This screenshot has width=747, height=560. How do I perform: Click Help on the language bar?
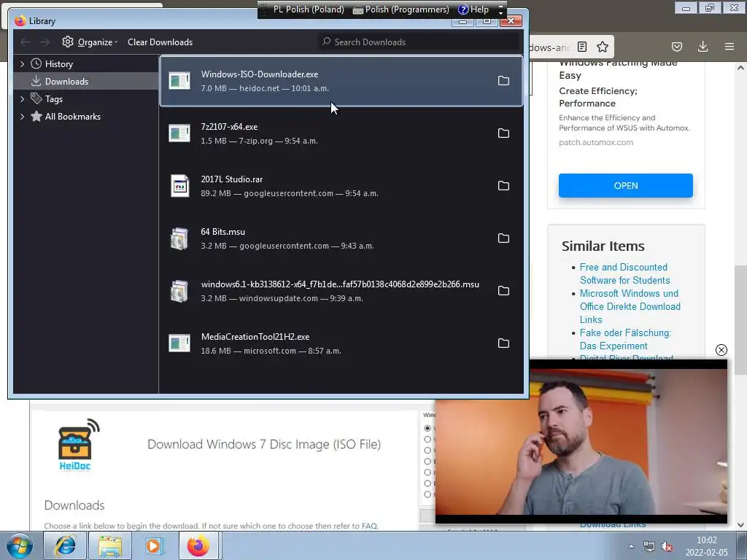pyautogui.click(x=473, y=9)
